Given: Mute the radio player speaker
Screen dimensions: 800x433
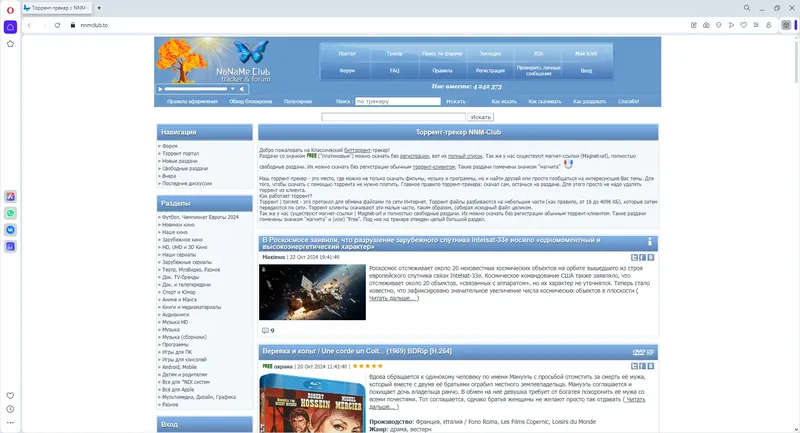Looking at the screenshot, I should [242, 89].
